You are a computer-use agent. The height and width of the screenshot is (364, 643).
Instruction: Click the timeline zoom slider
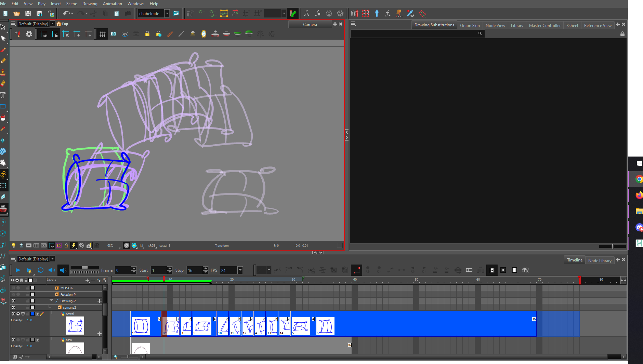point(129,357)
